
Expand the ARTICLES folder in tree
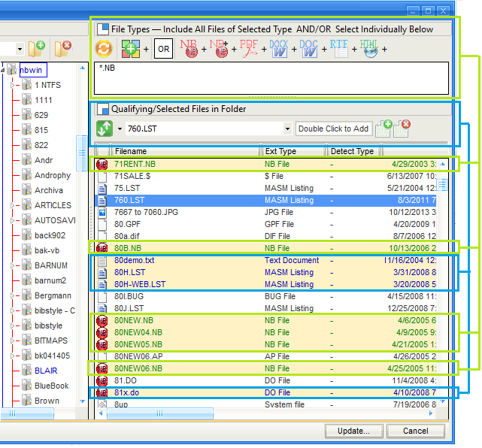[12, 205]
